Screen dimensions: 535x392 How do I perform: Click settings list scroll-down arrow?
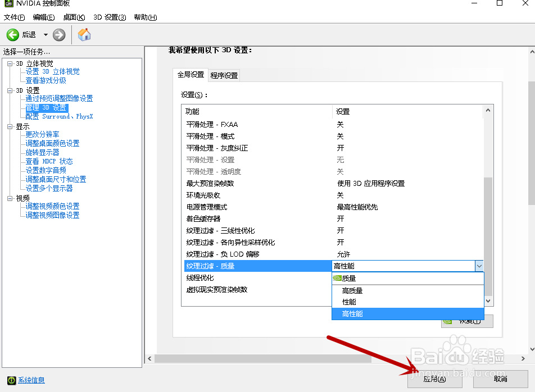point(488,301)
